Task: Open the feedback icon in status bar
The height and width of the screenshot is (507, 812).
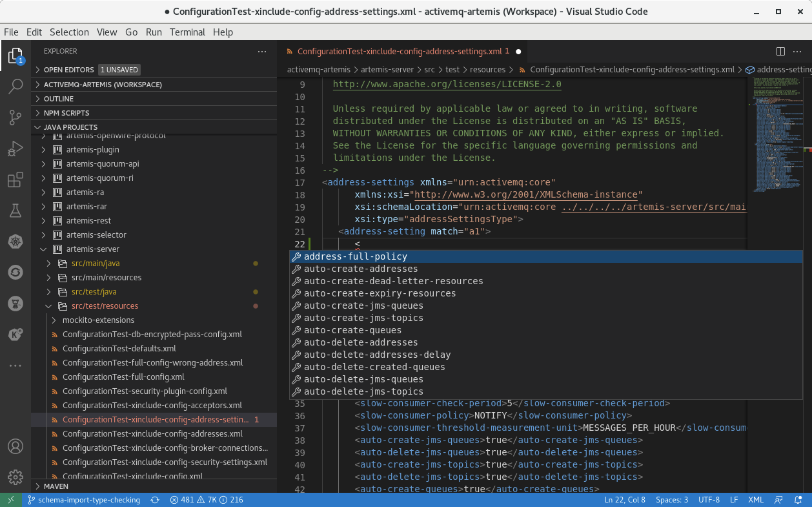Action: point(780,500)
